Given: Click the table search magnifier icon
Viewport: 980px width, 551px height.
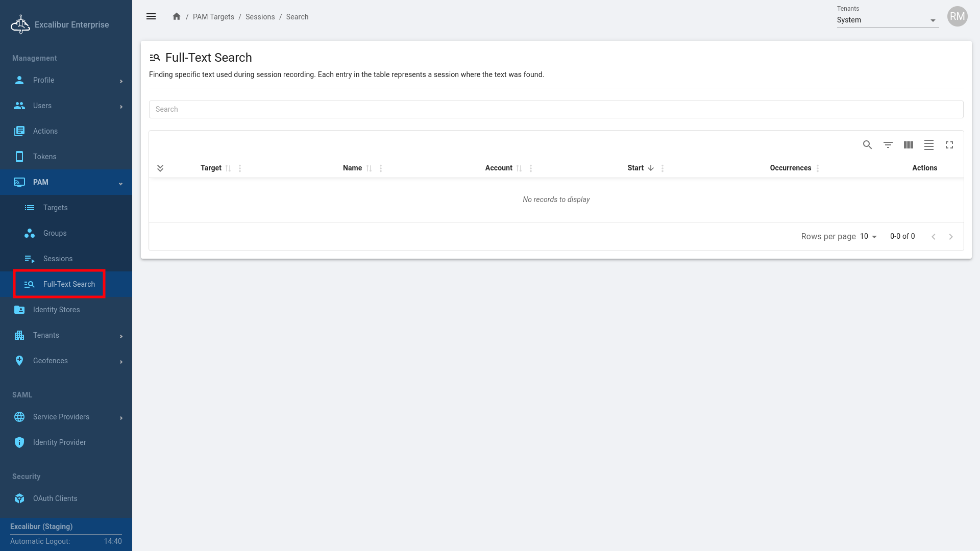Looking at the screenshot, I should click(867, 145).
